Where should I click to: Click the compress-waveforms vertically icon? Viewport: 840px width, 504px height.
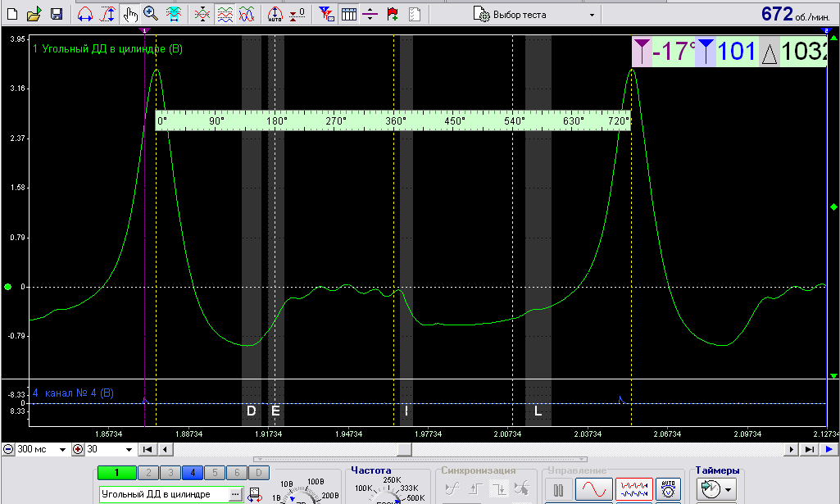click(202, 14)
